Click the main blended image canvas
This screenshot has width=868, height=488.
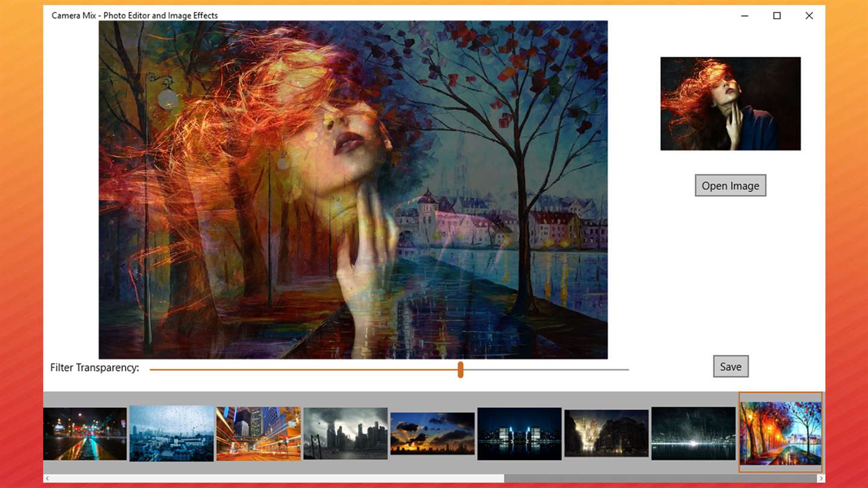(353, 190)
